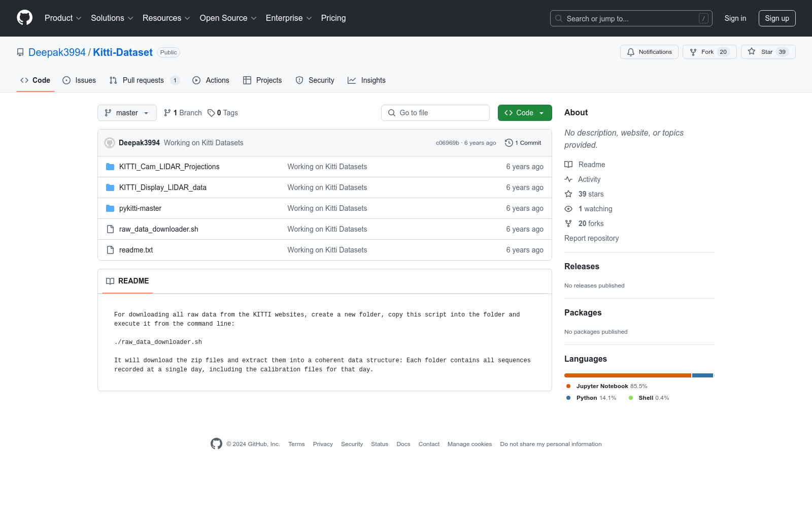
Task: Click the Deepak3994 avatar in commit row
Action: click(110, 143)
